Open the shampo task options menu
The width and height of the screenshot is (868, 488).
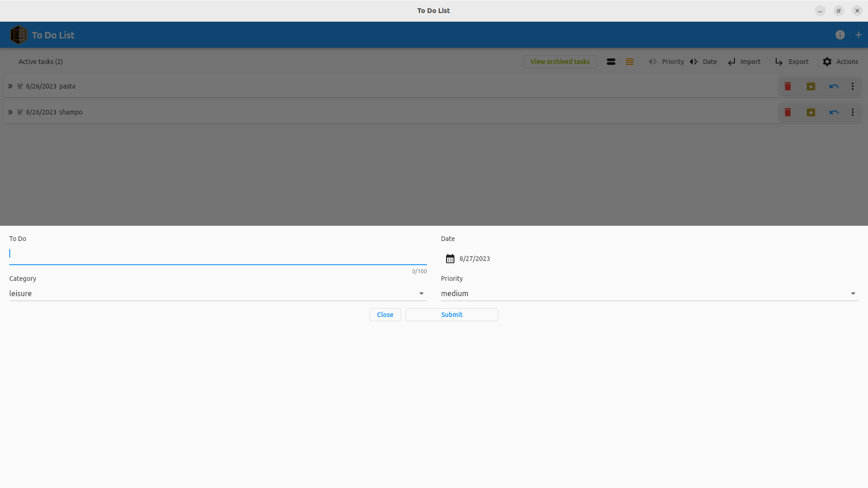pos(852,112)
